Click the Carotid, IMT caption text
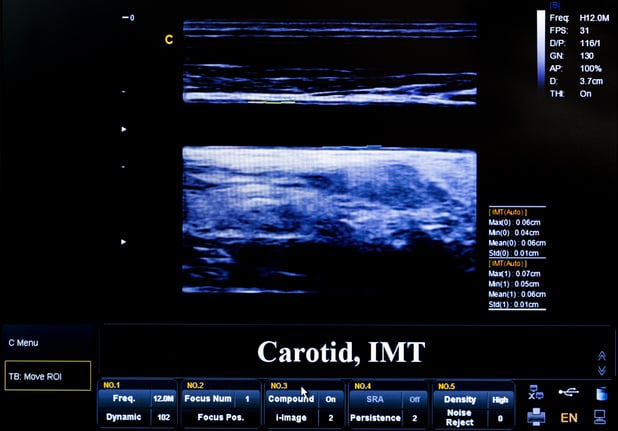Image resolution: width=618 pixels, height=431 pixels. pyautogui.click(x=341, y=353)
